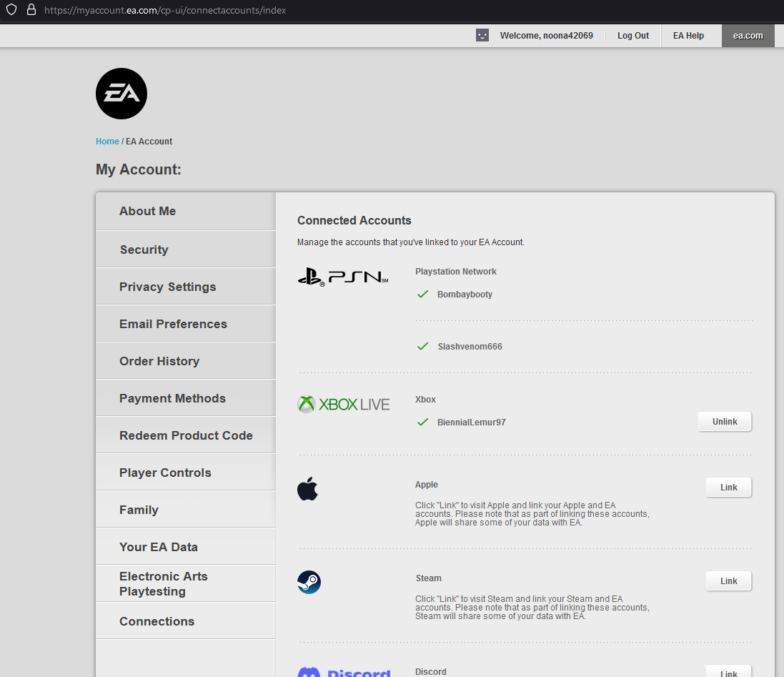
Task: Click the Apple label text
Action: (x=427, y=485)
